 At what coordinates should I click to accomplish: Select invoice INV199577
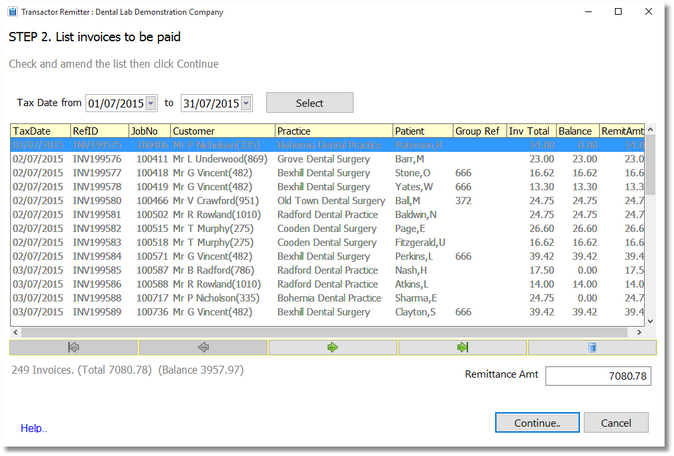pos(328,173)
